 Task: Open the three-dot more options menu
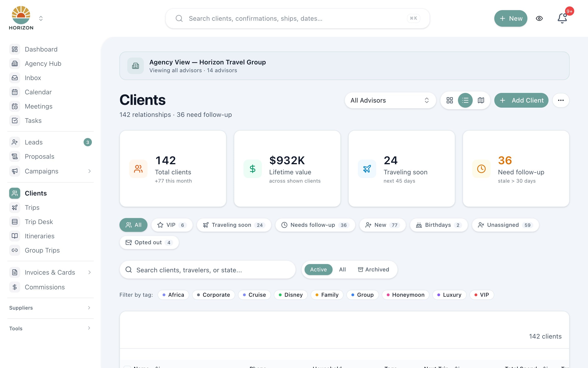[x=560, y=100]
